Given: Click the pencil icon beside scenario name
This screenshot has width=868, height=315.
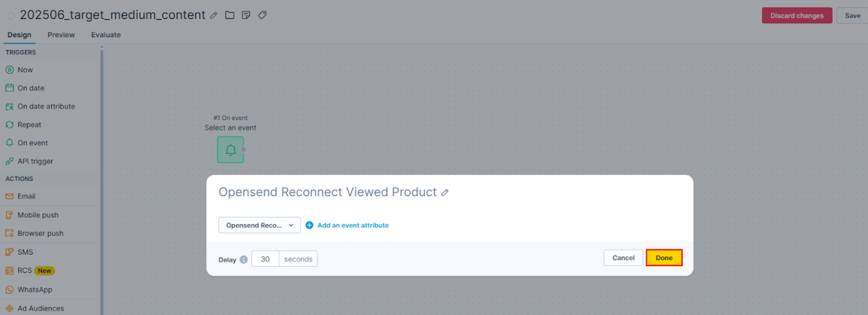Looking at the screenshot, I should pos(214,16).
